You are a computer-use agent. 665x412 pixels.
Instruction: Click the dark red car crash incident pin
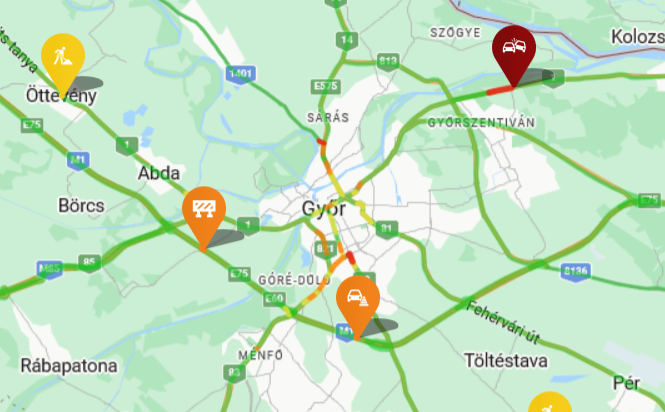514,51
